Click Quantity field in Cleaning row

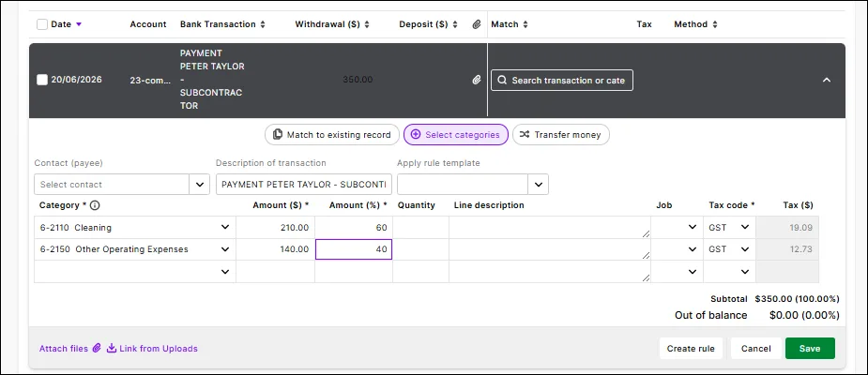point(420,227)
